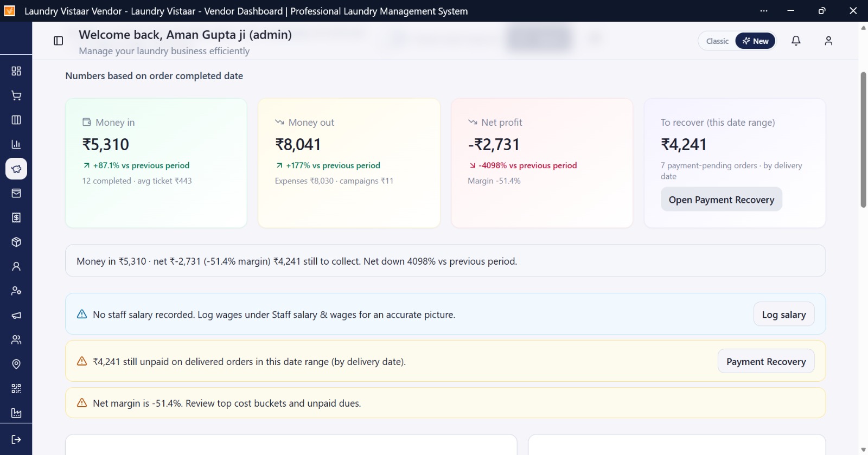Screen dimensions: 868x455
Task: Open the QR code icon in sidebar
Action: click(x=16, y=388)
